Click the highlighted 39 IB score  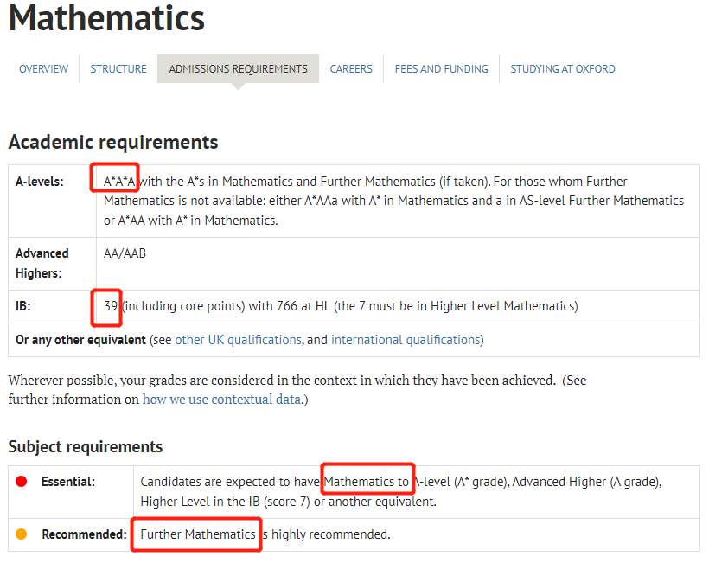point(111,306)
